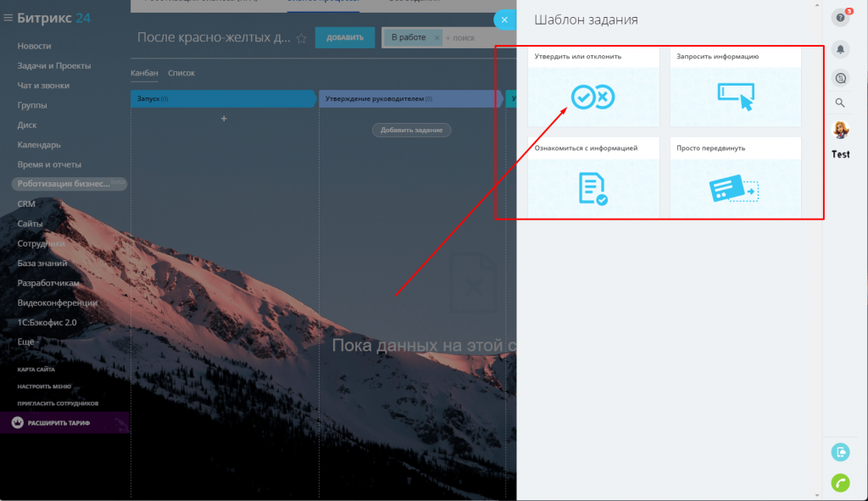Open 'Задачи и Проекты' in left menu

point(54,65)
